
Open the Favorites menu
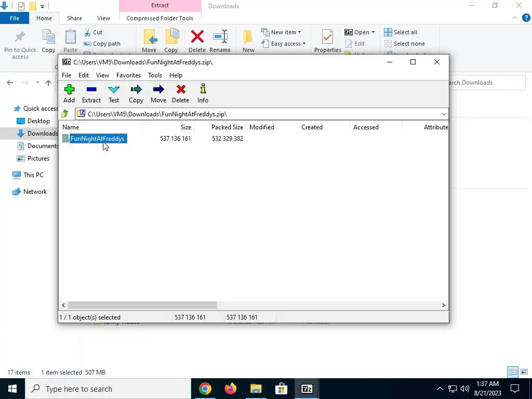point(129,75)
